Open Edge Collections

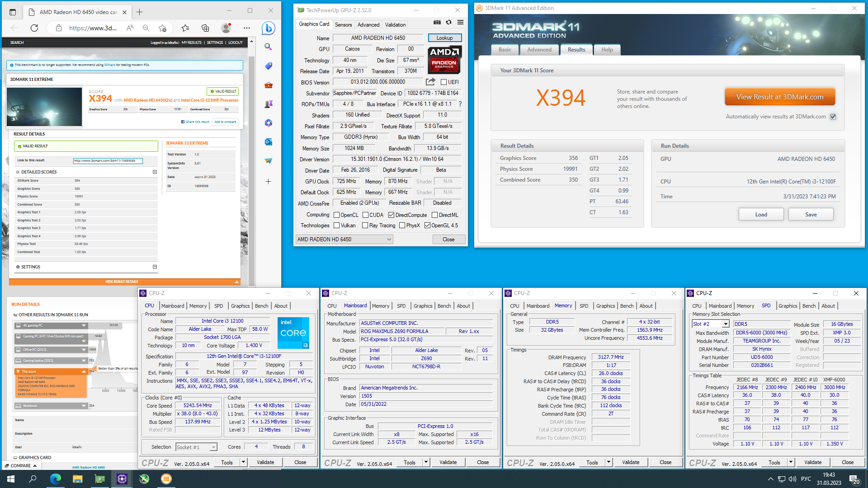point(205,28)
